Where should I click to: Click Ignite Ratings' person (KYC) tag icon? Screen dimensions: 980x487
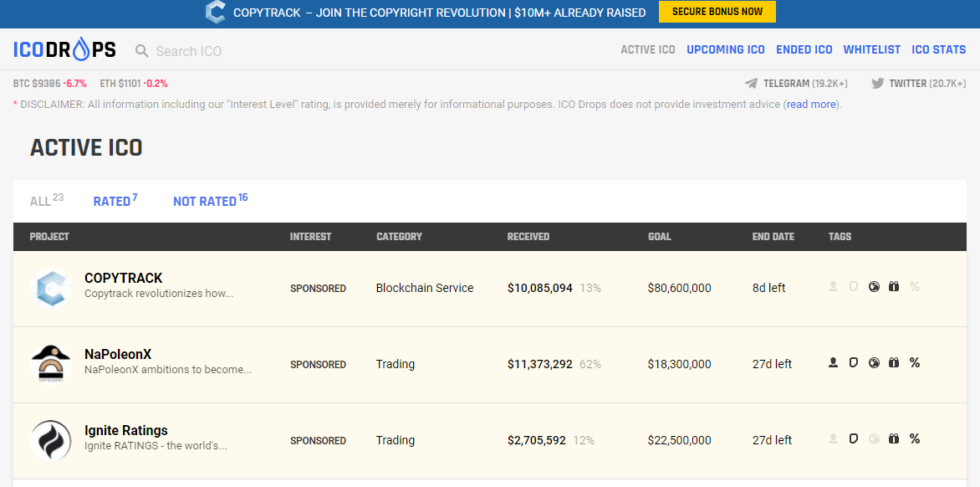(833, 438)
